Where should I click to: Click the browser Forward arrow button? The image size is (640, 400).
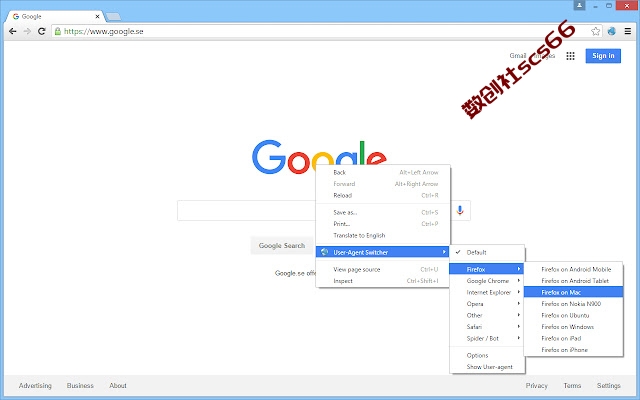click(27, 31)
